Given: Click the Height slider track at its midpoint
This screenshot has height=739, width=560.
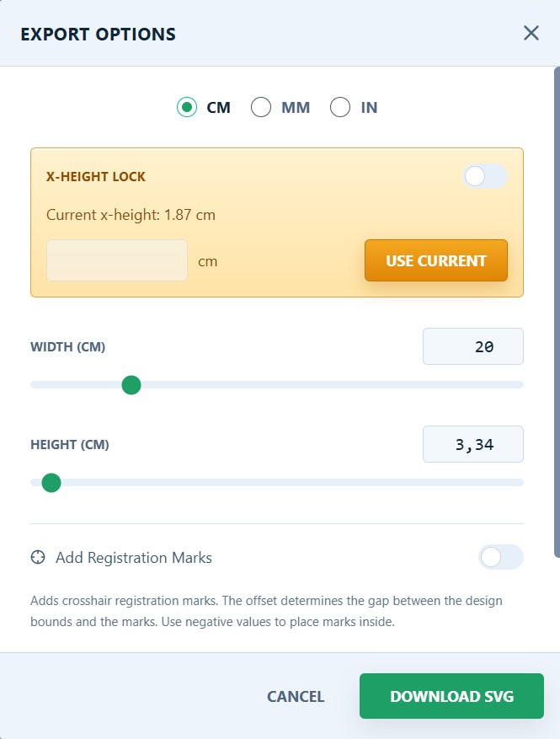Looking at the screenshot, I should (277, 483).
